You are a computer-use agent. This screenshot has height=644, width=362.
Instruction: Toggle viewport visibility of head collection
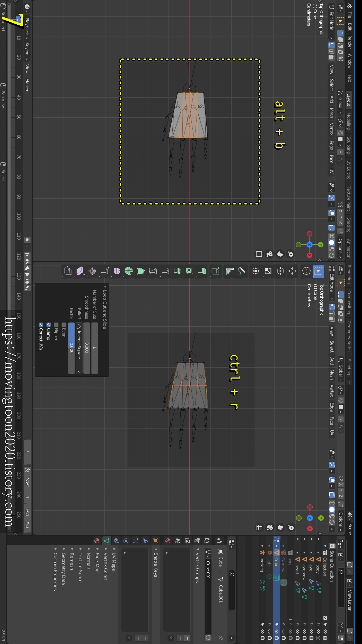(x=297, y=631)
